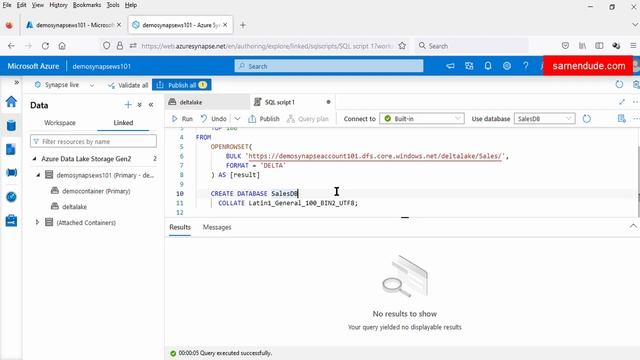Collapse the demosynapsews101 primary account node
The image size is (640, 360).
38,175
